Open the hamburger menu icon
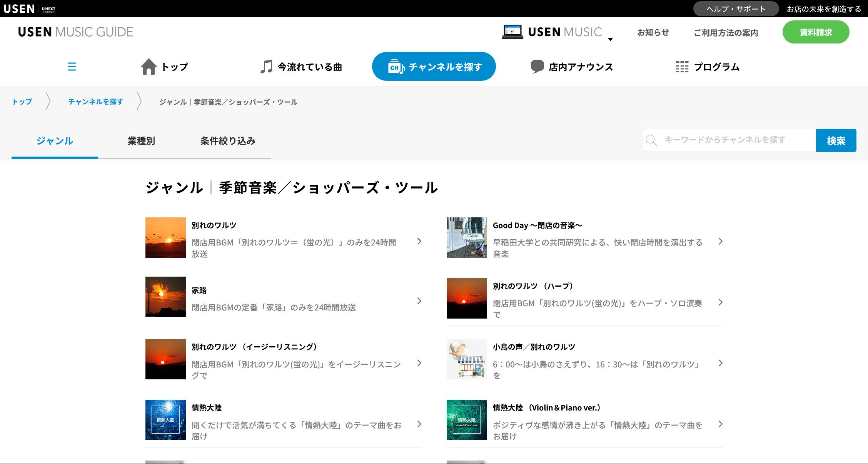The image size is (868, 464). click(72, 67)
